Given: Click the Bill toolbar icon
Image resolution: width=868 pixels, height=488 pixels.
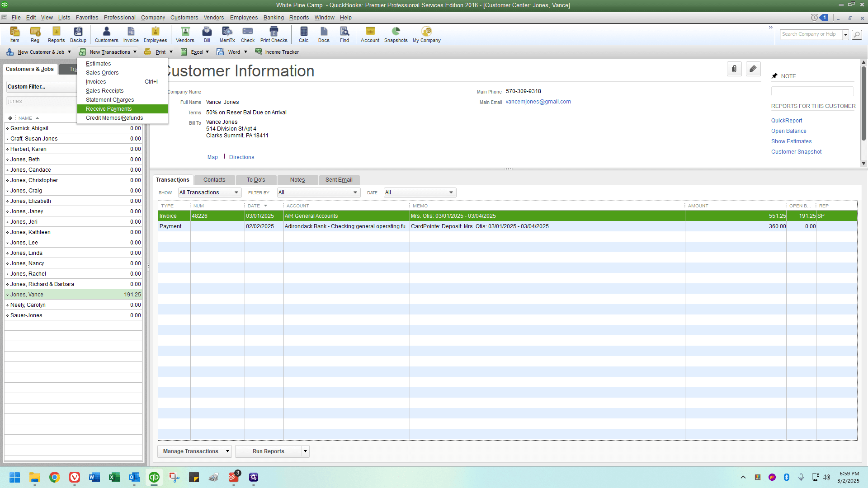Looking at the screenshot, I should click(x=207, y=34).
